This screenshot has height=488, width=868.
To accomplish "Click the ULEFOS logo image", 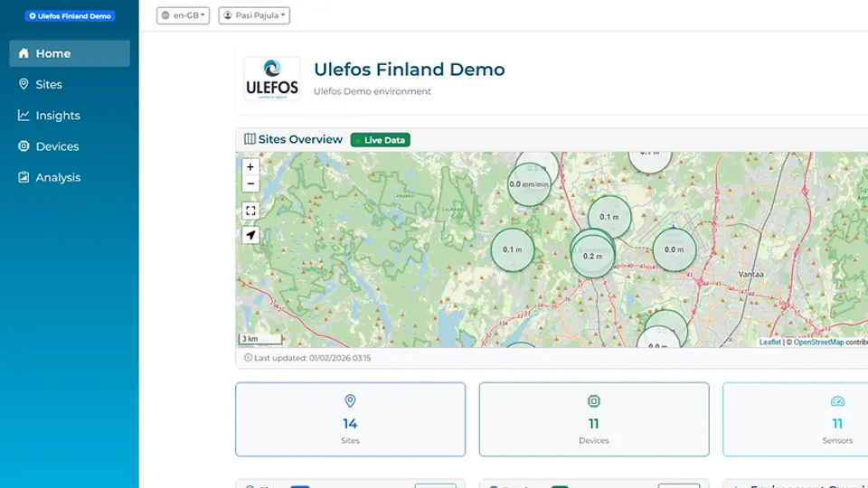I will (272, 79).
